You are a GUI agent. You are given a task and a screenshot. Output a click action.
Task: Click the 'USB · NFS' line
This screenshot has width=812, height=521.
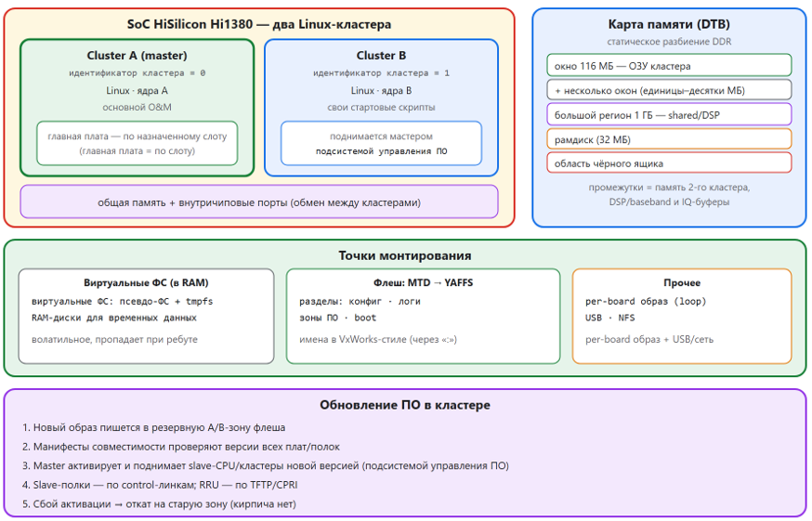[x=610, y=318]
